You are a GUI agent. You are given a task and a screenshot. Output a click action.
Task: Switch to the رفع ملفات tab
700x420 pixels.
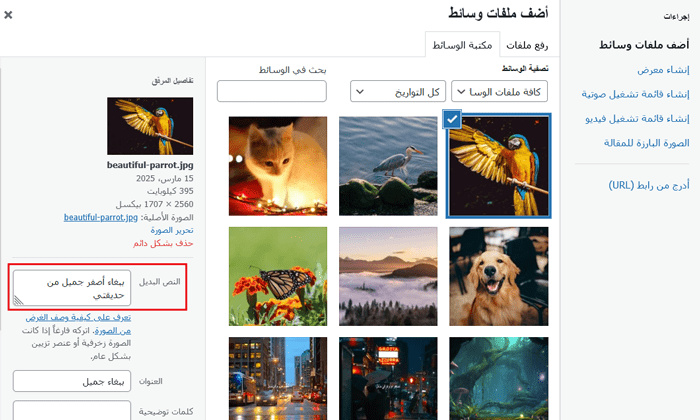click(527, 45)
